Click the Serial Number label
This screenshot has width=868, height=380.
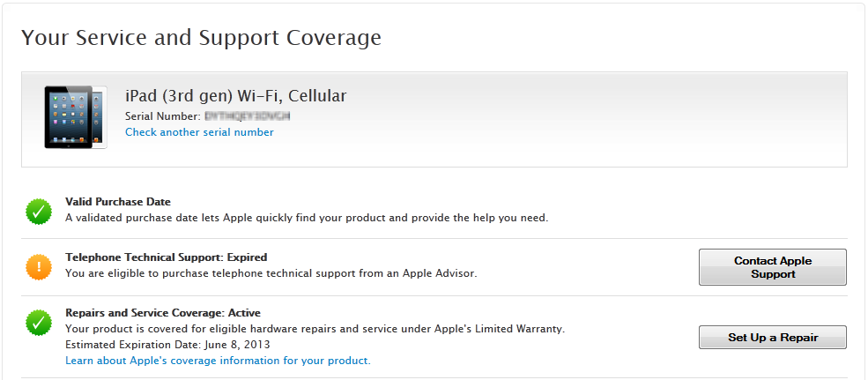click(162, 115)
